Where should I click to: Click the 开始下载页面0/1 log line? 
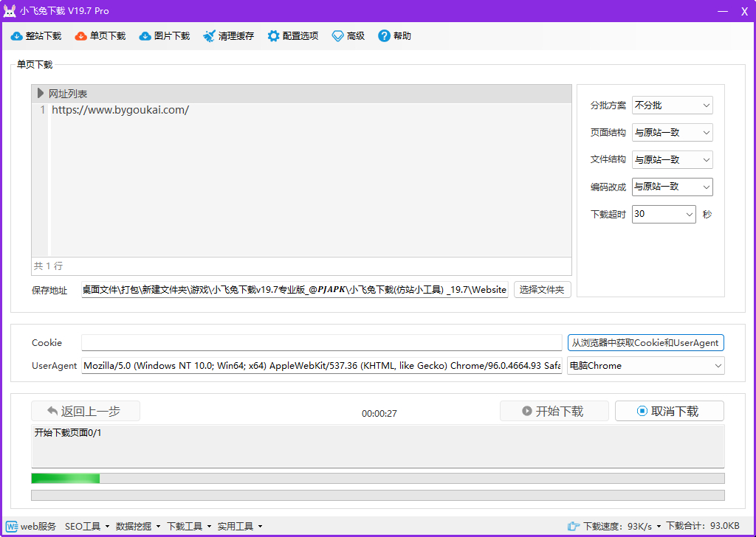pos(68,433)
